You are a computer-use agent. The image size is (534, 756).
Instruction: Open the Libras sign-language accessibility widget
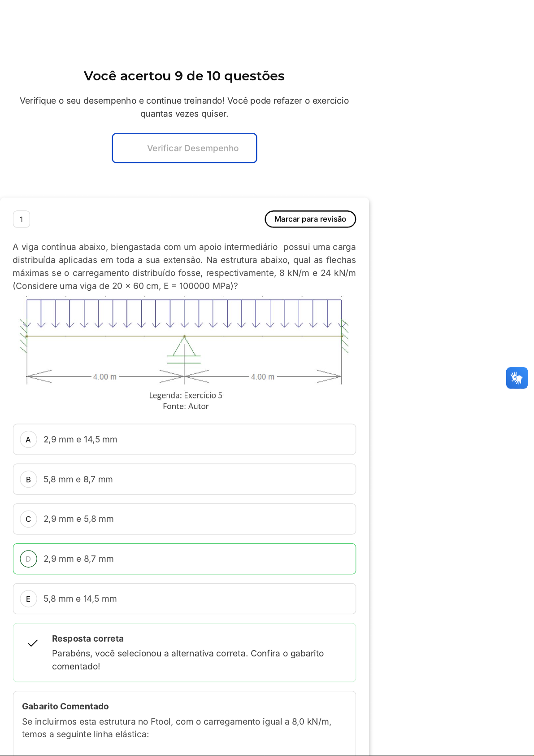(517, 378)
